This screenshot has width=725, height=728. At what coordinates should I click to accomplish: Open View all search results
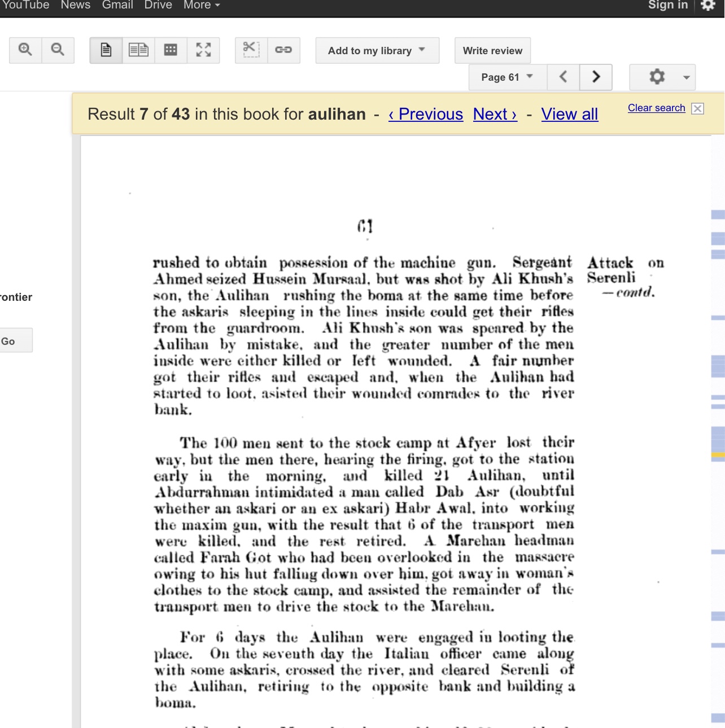coord(569,115)
